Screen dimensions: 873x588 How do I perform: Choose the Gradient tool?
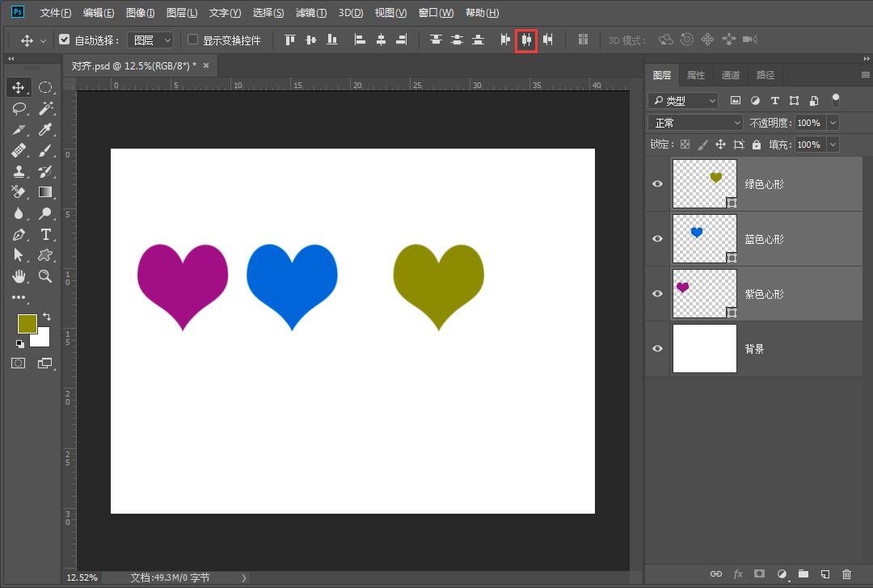point(46,192)
